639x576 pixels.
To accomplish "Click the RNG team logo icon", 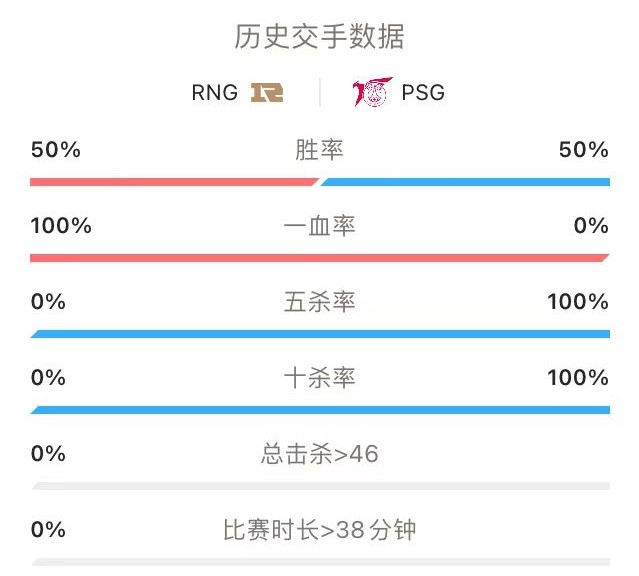I will [x=267, y=92].
